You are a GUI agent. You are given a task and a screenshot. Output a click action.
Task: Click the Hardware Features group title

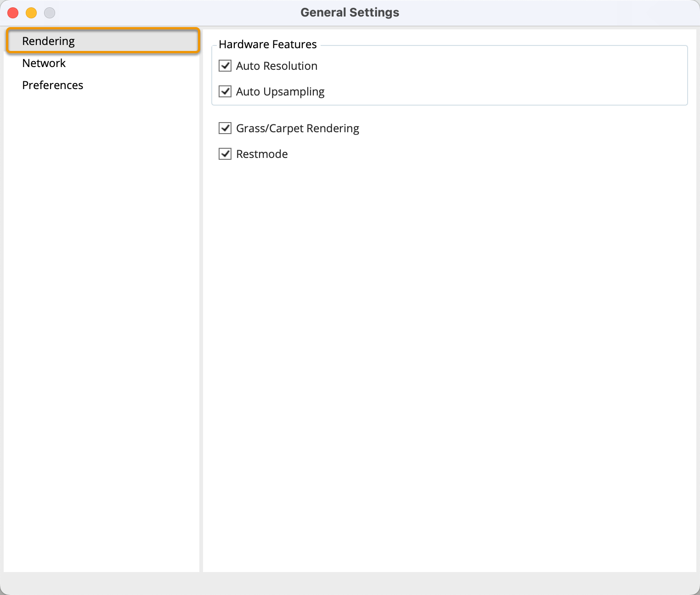[x=267, y=44]
